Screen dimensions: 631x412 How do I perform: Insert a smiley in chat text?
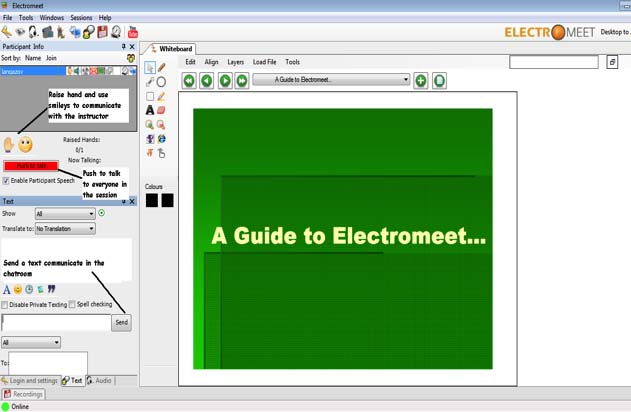coord(18,289)
